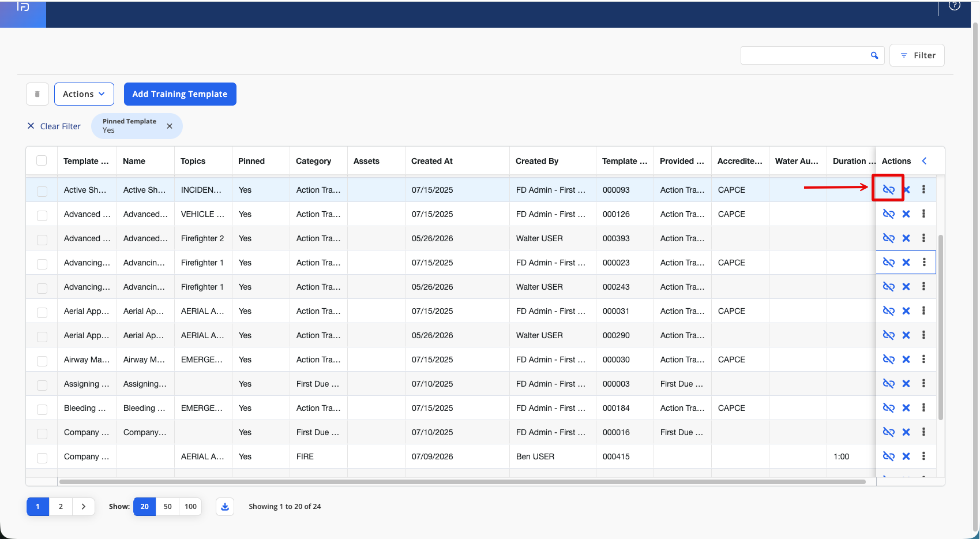Open three-dot menu for the 000393 row
Viewport: 980px width, 539px height.
[x=923, y=238]
